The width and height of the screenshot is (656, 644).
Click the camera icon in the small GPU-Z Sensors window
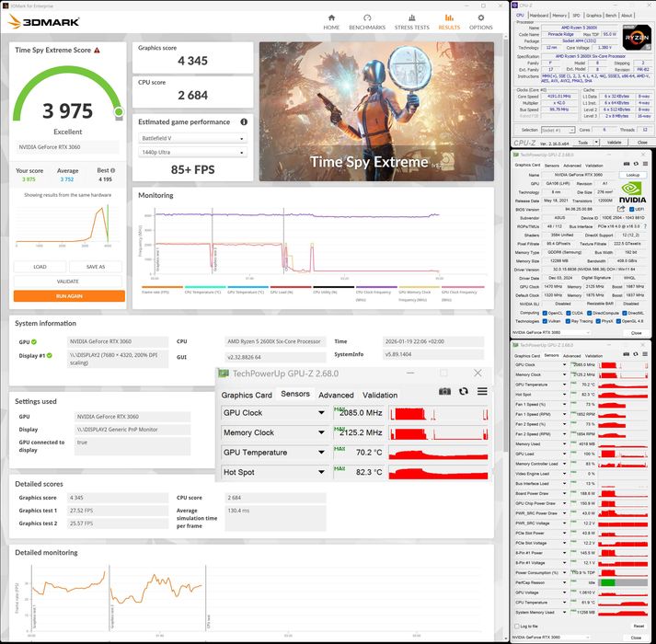point(627,354)
